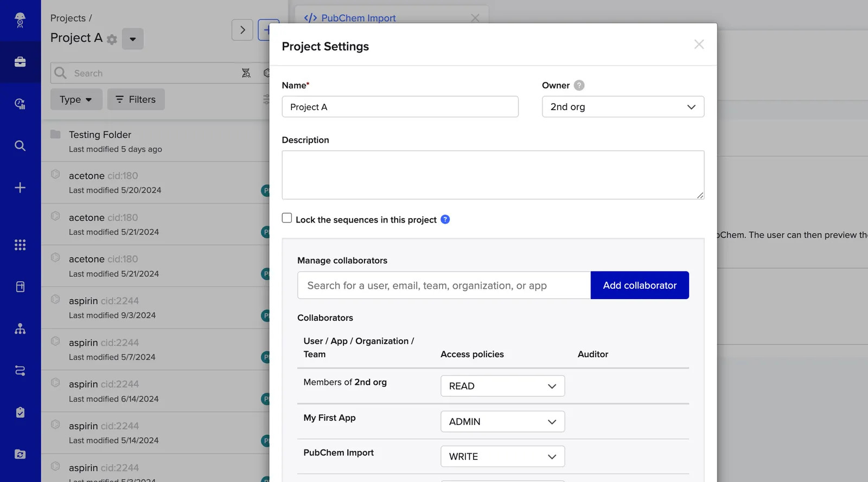Check Lock the sequences in this project
The image size is (868, 482).
click(x=287, y=218)
